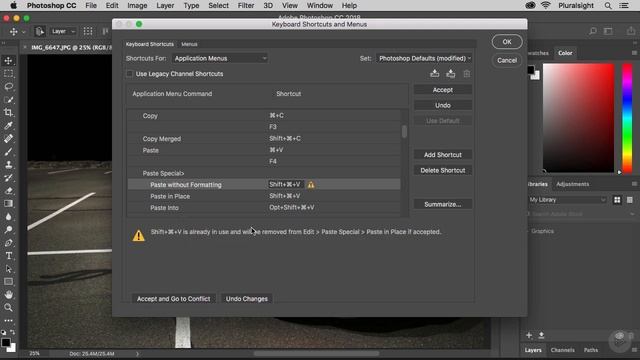
Task: Select the Hand tool
Action: [8, 294]
